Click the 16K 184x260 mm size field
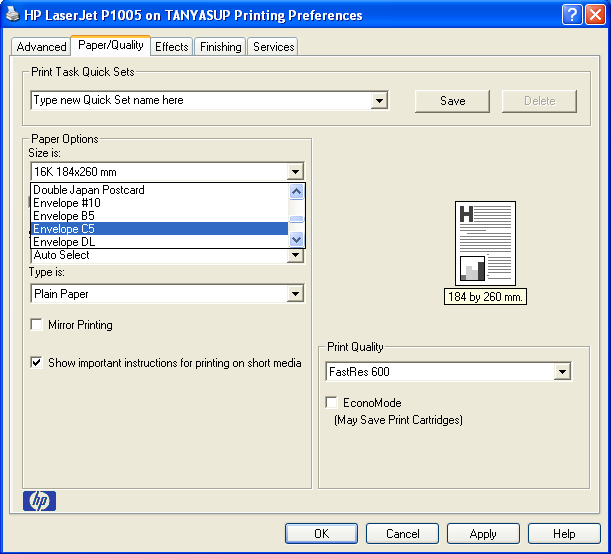This screenshot has height=554, width=611. (x=159, y=171)
